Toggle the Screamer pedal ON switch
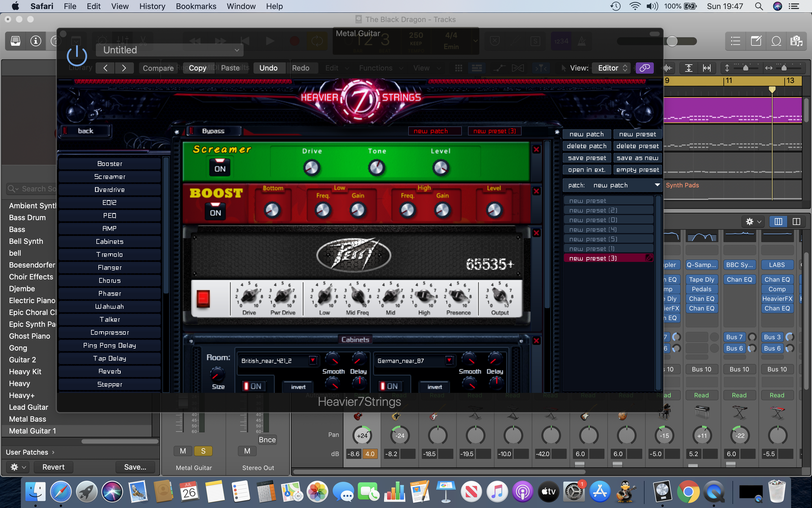The height and width of the screenshot is (508, 812). 220,167
